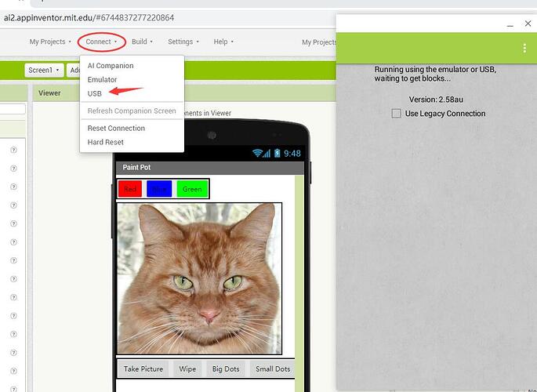This screenshot has width=537, height=392.
Task: Select USB from the Connect menu
Action: tap(95, 93)
